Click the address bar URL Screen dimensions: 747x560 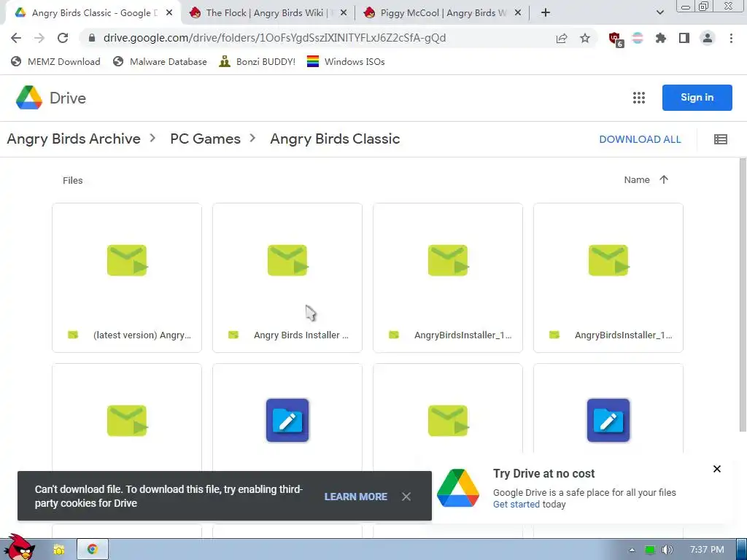(x=274, y=38)
